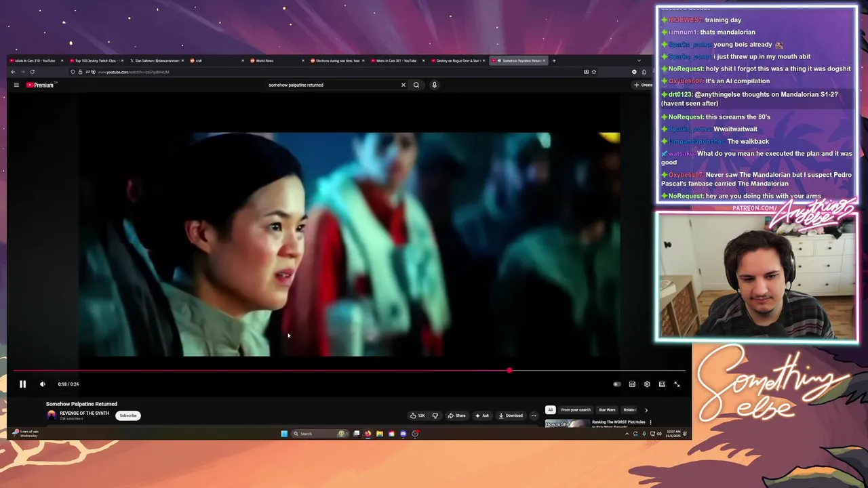868x488 pixels.
Task: Select the Star Wars filter chip
Action: (x=607, y=410)
